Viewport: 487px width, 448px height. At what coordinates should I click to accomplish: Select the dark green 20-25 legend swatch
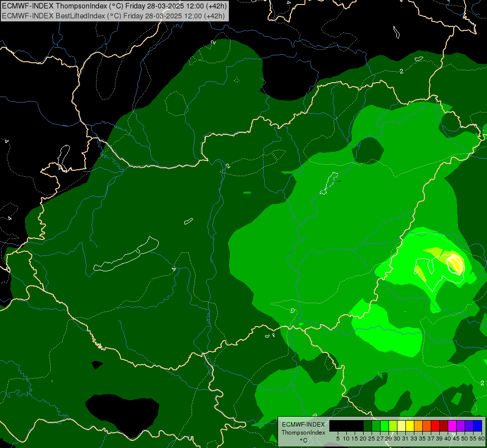click(368, 426)
